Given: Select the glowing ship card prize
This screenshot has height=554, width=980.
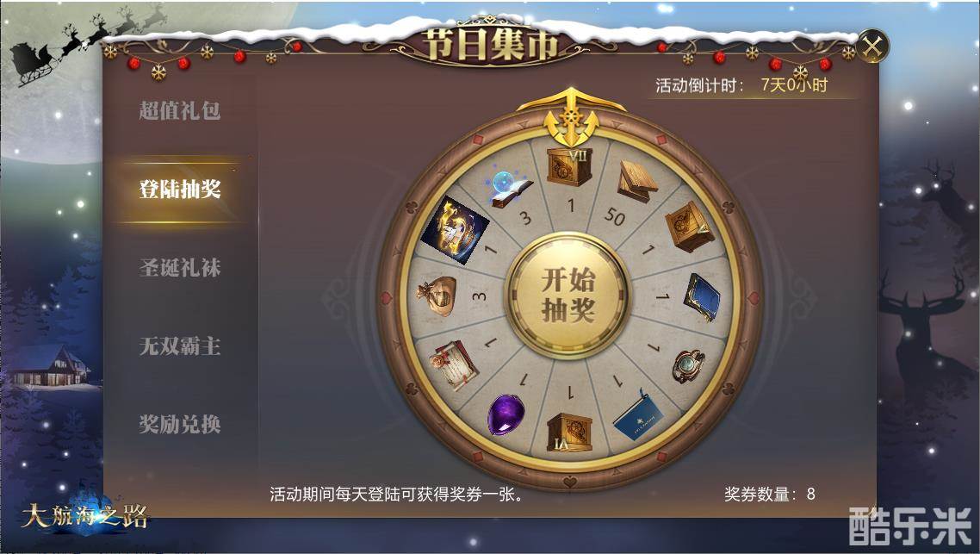Looking at the screenshot, I should [455, 229].
